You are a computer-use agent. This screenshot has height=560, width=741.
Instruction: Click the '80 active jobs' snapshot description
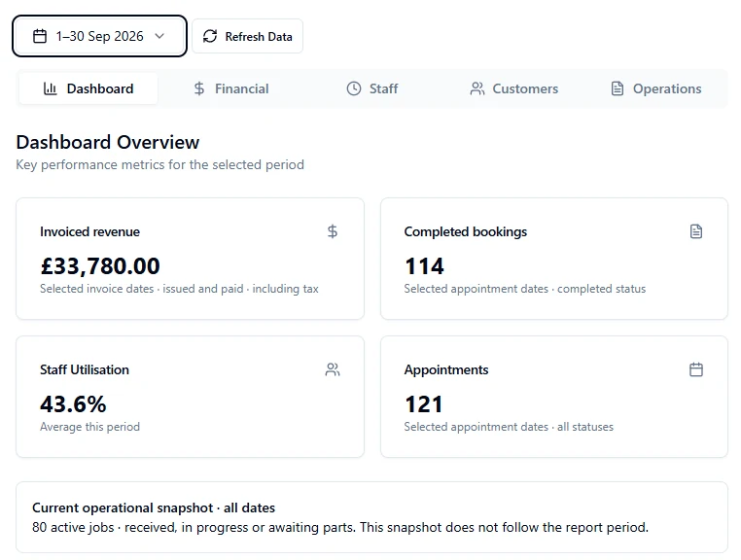[x=340, y=527]
